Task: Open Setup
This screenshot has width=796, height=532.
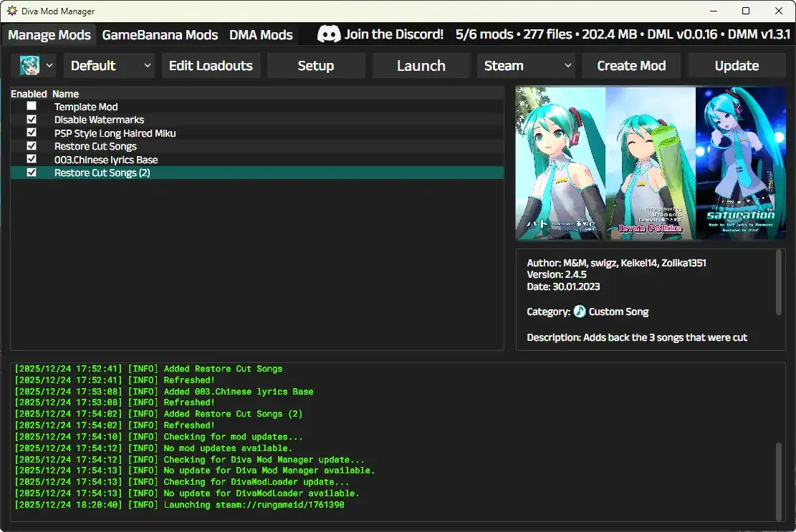Action: click(315, 65)
